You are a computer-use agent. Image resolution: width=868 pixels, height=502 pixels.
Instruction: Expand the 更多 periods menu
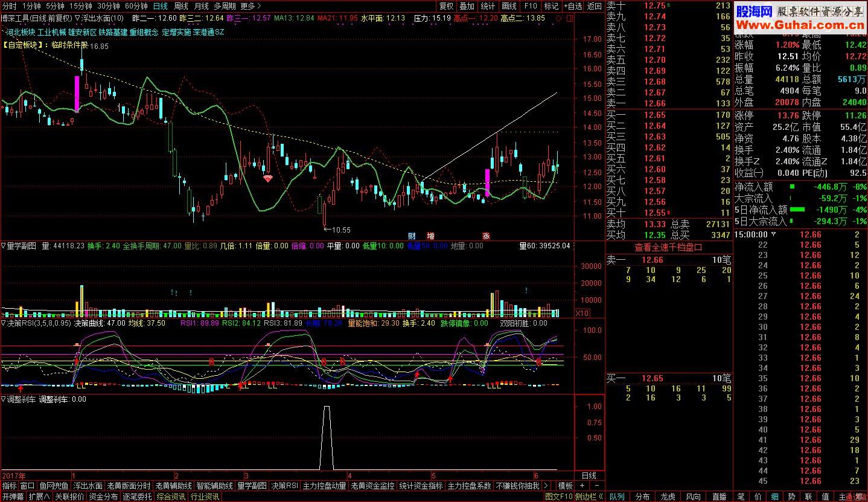[251, 6]
